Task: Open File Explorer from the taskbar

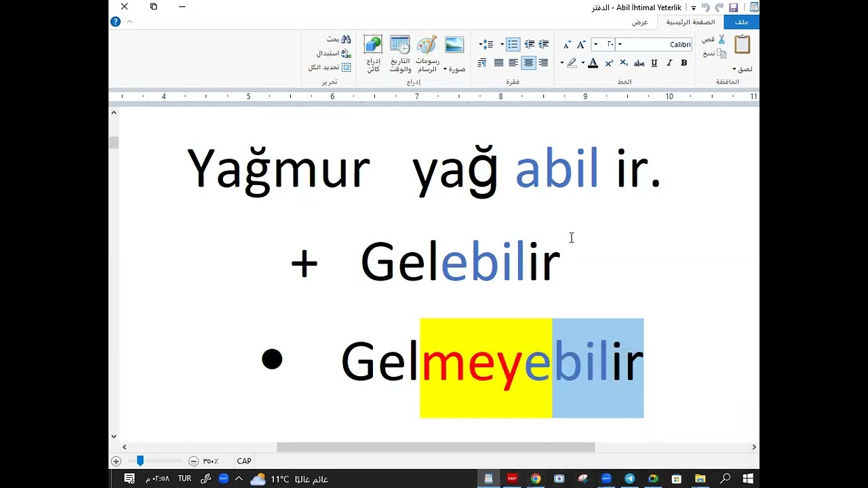Action: click(700, 479)
